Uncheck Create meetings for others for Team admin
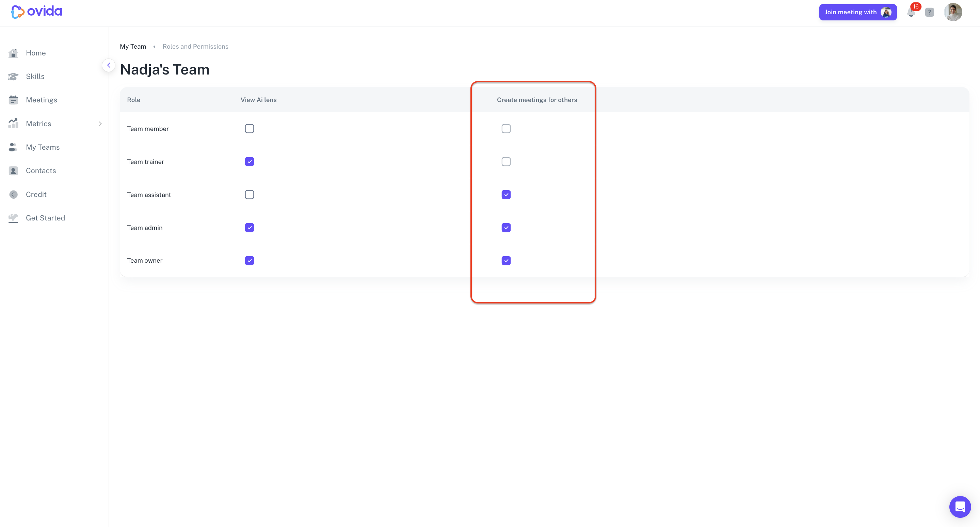The height and width of the screenshot is (527, 980). [x=506, y=228]
